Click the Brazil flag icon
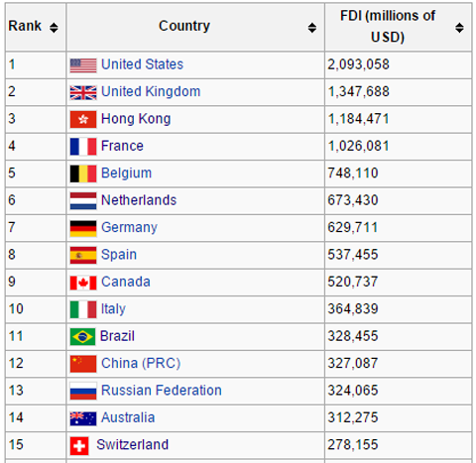The height and width of the screenshot is (463, 476). point(82,337)
